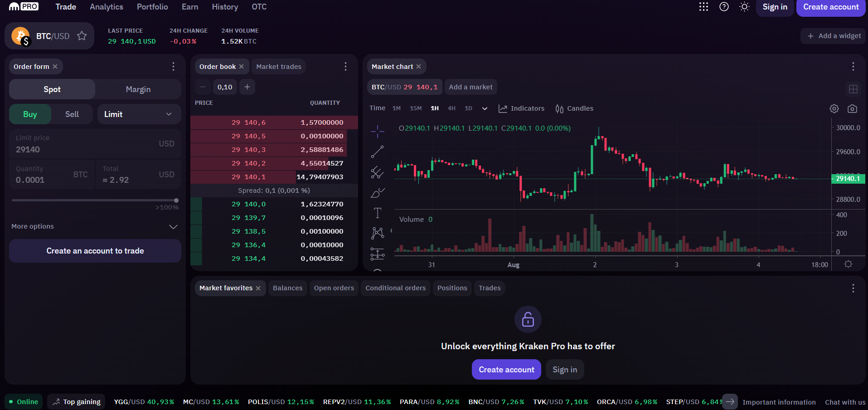Click the Limit price input field

pos(95,144)
